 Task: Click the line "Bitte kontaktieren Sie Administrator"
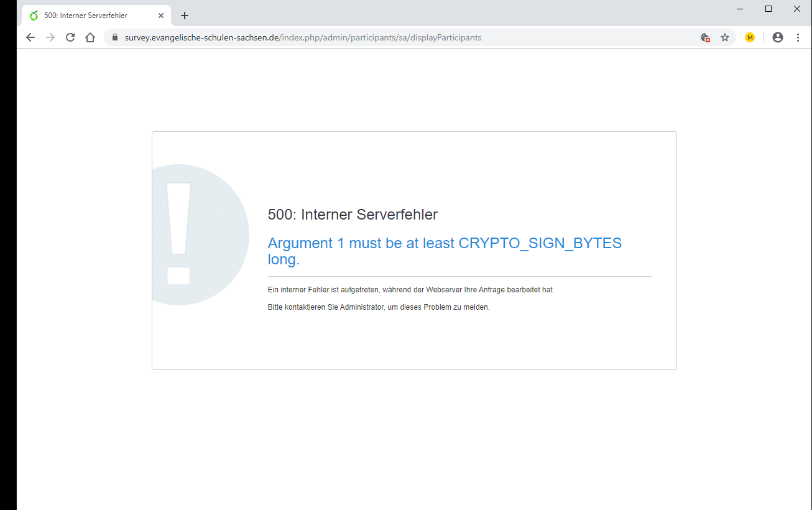pos(379,307)
